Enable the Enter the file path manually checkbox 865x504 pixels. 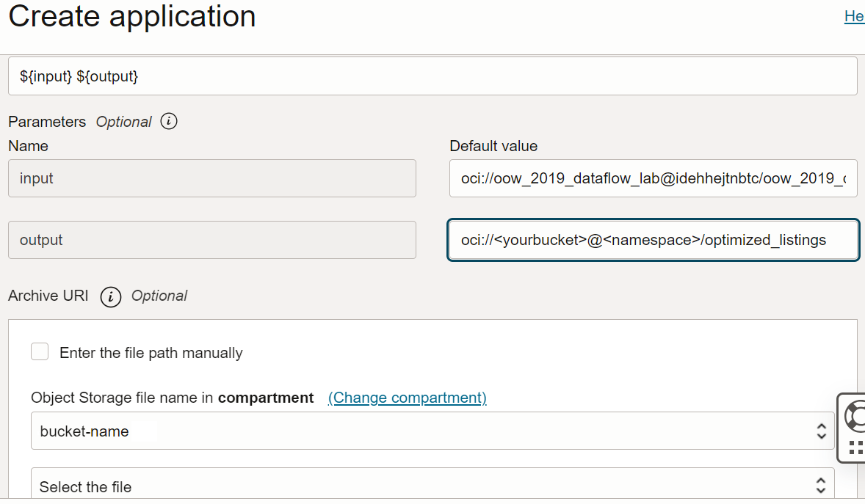[x=40, y=351]
